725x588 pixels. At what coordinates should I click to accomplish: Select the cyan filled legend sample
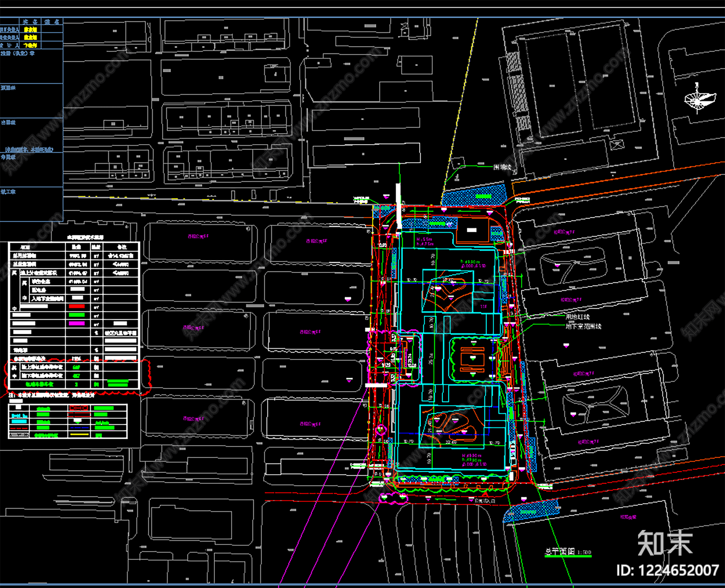coord(19,422)
